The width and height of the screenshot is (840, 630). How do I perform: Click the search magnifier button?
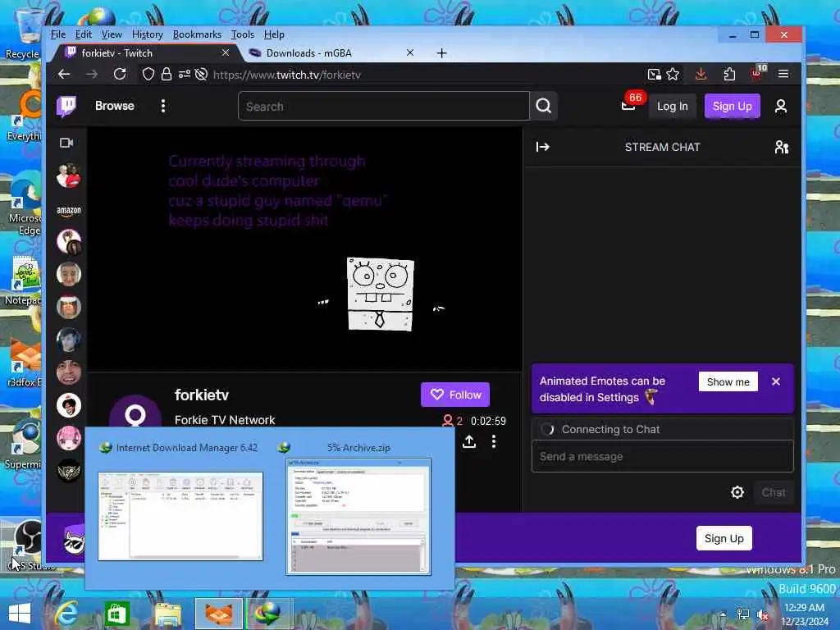click(x=543, y=106)
